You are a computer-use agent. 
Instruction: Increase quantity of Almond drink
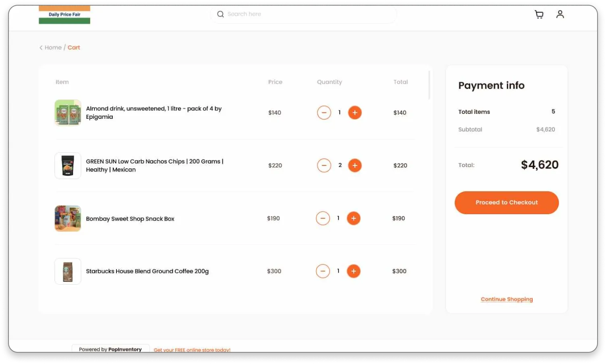click(355, 113)
